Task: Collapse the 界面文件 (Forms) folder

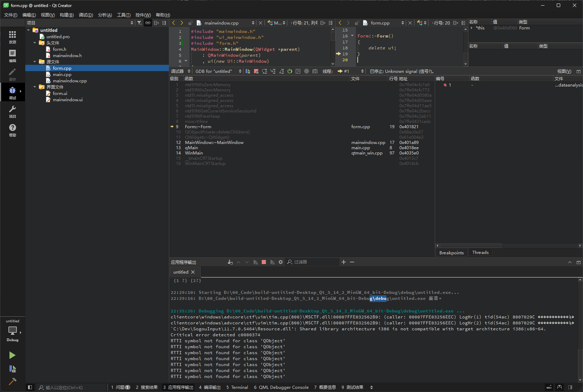Action: tap(35, 87)
